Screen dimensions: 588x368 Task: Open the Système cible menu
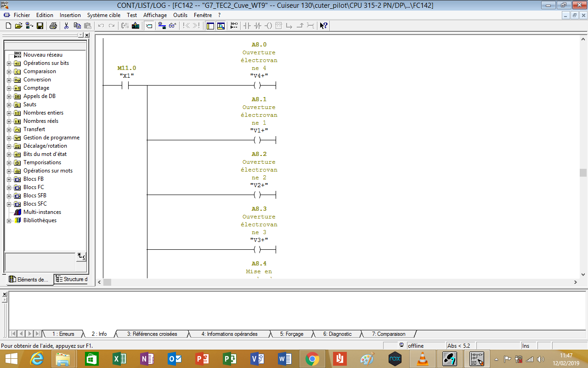point(104,15)
